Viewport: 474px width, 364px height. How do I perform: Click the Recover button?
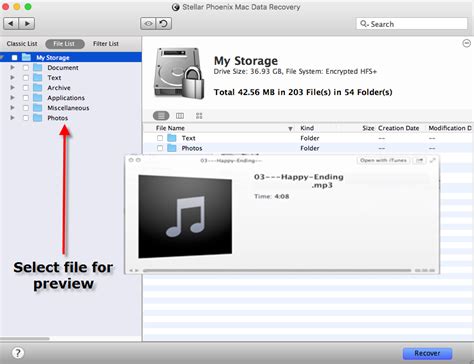(x=427, y=353)
